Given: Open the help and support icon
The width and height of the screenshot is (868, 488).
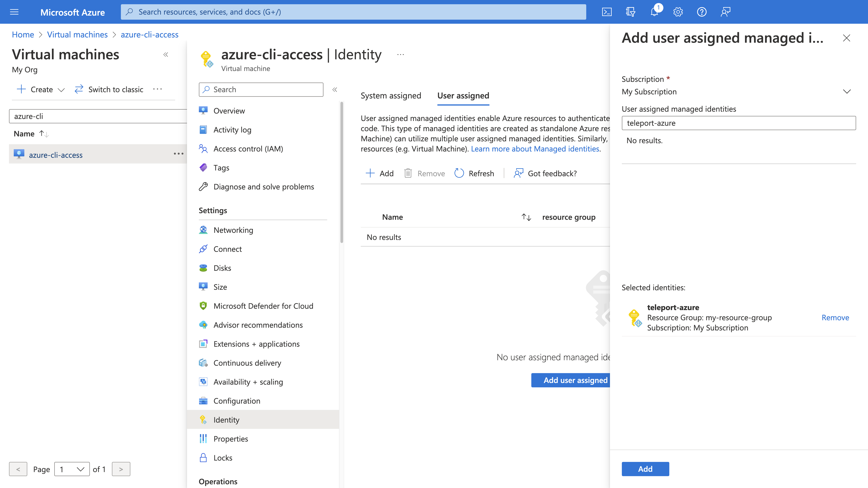Looking at the screenshot, I should [702, 12].
